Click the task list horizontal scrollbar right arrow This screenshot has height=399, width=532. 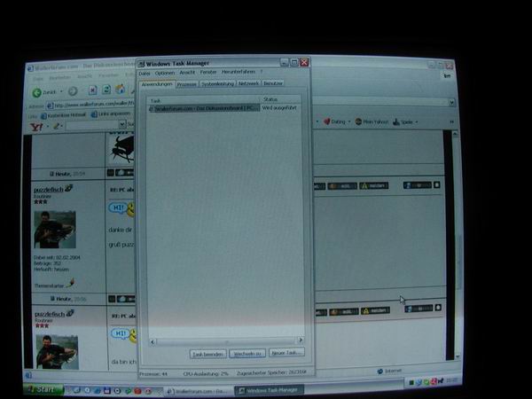click(x=300, y=340)
